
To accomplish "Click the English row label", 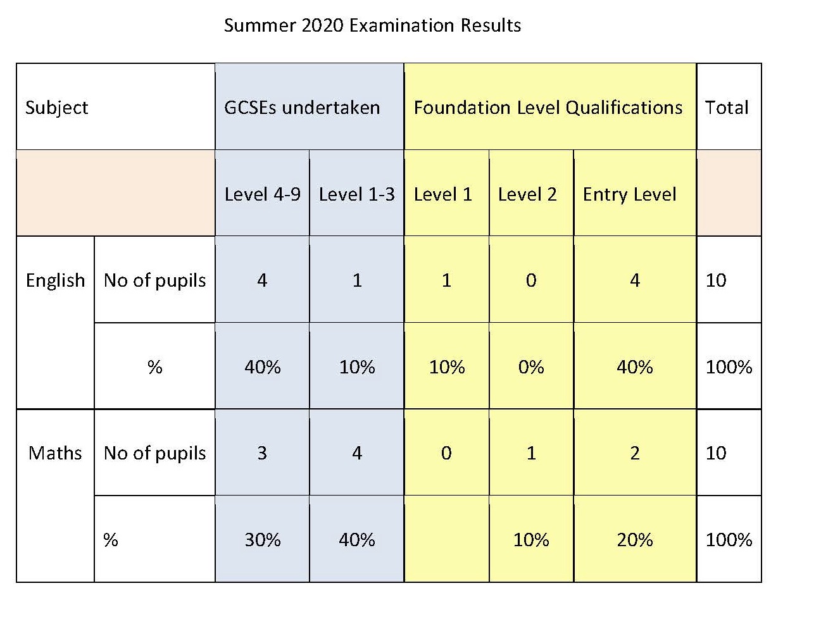I will pyautogui.click(x=55, y=280).
